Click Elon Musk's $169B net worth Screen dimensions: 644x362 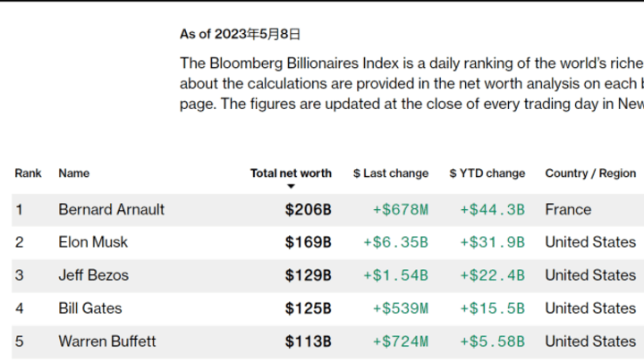pos(309,242)
